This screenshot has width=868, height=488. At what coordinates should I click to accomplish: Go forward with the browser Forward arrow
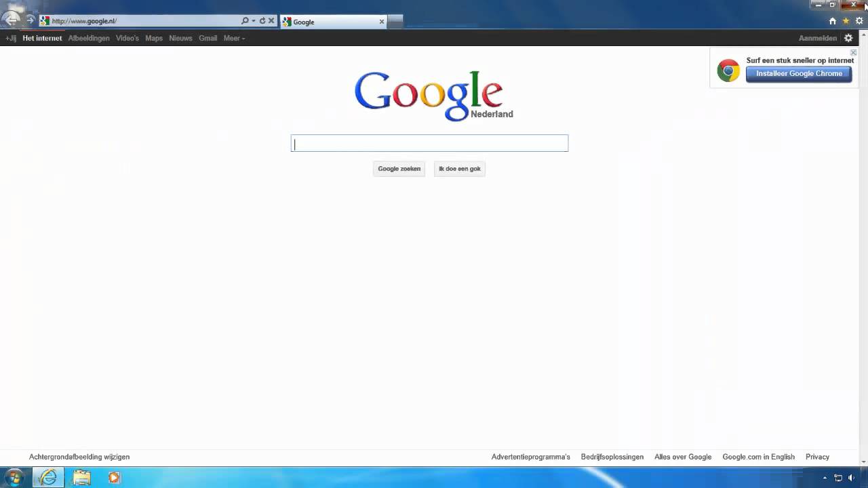coord(30,20)
